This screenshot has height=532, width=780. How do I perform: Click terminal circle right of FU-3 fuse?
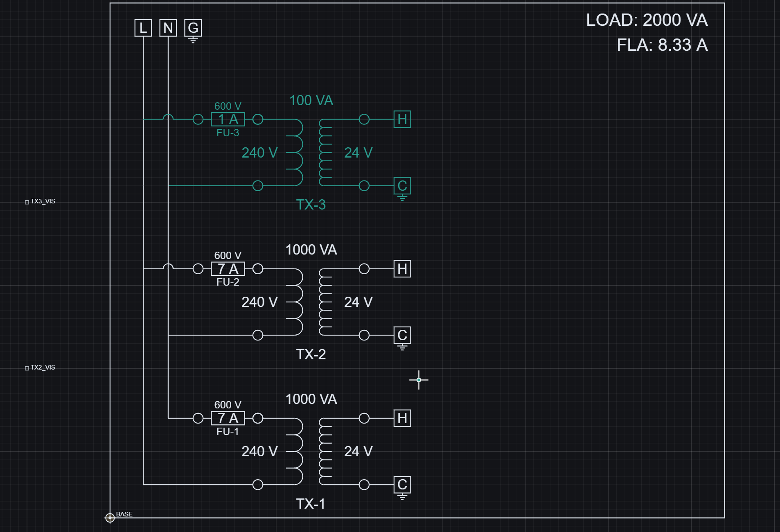(258, 119)
